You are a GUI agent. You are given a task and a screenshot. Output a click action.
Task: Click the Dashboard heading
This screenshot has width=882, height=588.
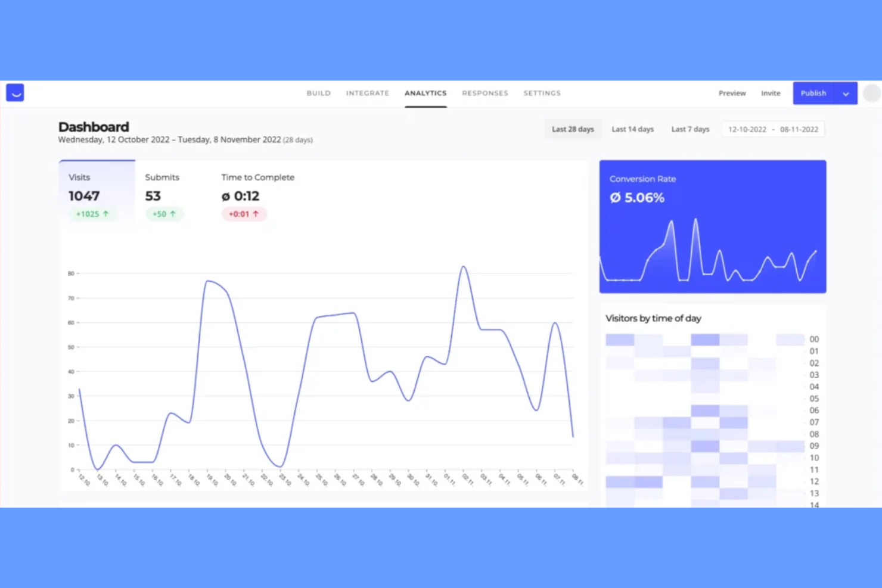point(94,127)
